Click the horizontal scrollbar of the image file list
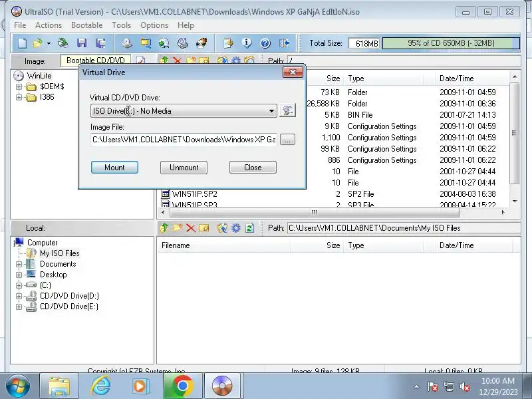Image resolution: width=532 pixels, height=399 pixels. tap(314, 212)
